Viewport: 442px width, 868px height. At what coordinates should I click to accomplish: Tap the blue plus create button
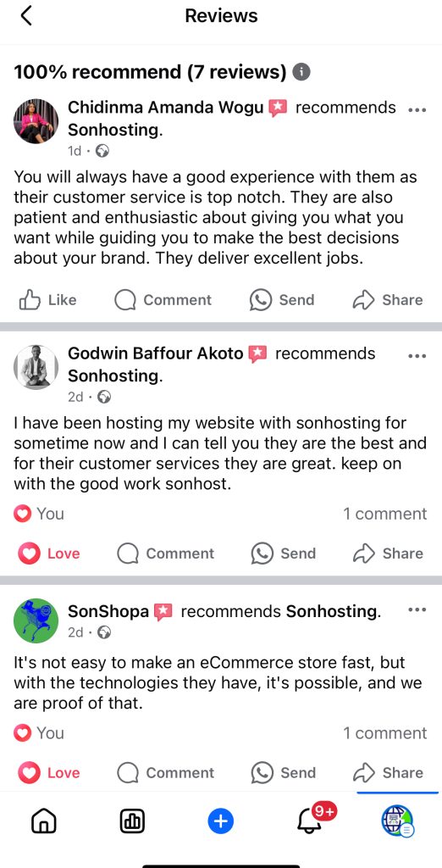(x=221, y=821)
